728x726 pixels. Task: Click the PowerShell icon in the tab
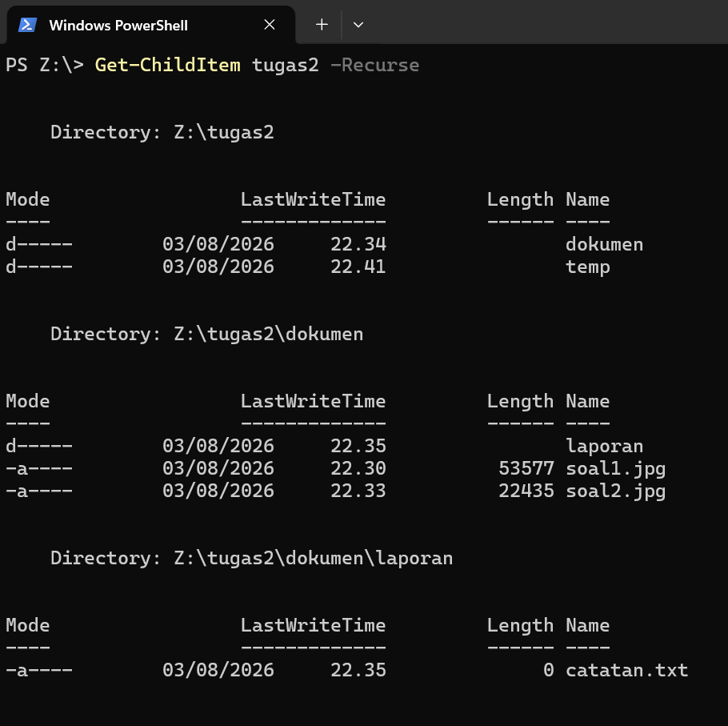pos(27,25)
